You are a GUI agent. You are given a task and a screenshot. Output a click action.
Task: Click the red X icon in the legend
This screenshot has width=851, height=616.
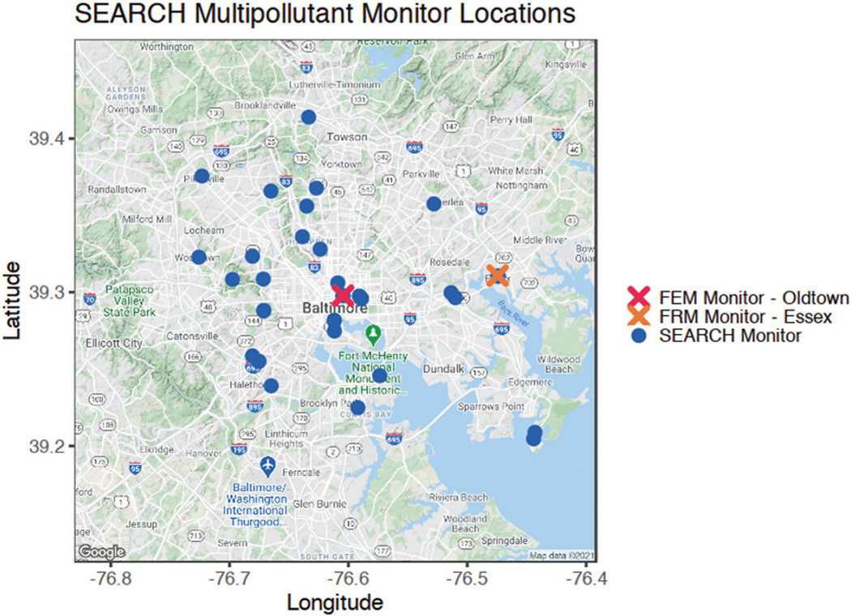(x=639, y=297)
